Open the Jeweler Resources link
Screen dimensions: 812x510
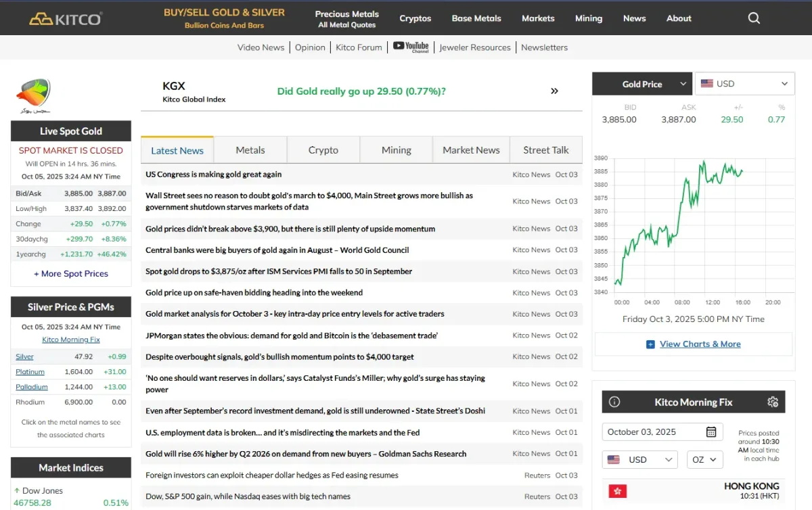point(475,47)
